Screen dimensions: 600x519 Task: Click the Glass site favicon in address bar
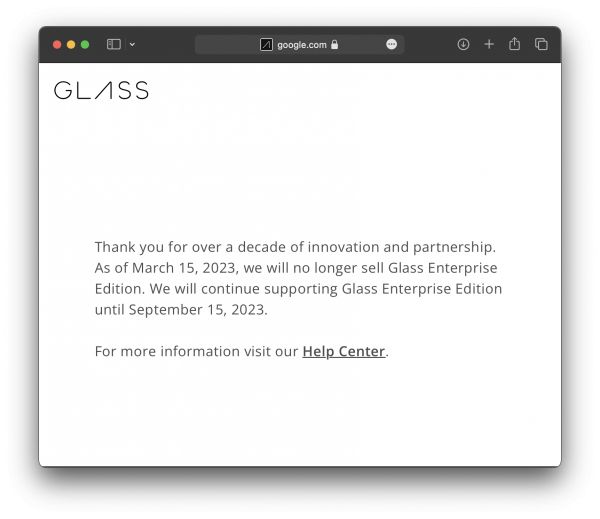[266, 44]
